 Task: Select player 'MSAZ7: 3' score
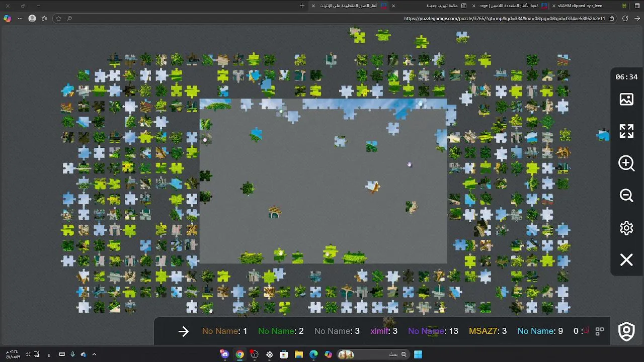point(488,331)
